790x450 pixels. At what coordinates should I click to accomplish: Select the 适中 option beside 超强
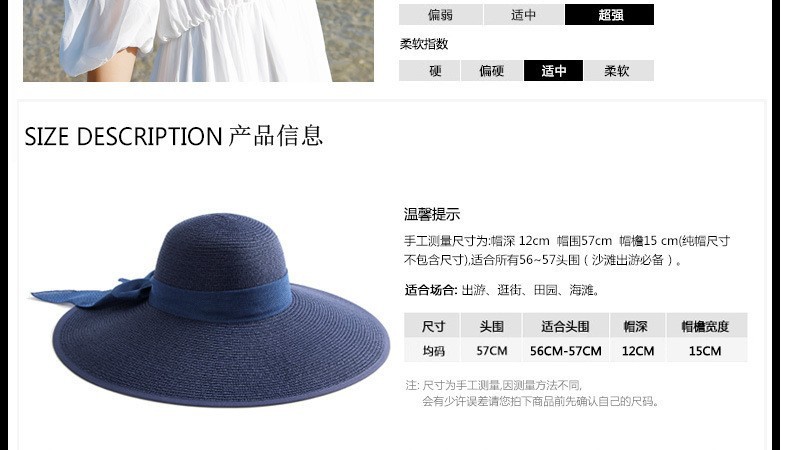[x=523, y=15]
